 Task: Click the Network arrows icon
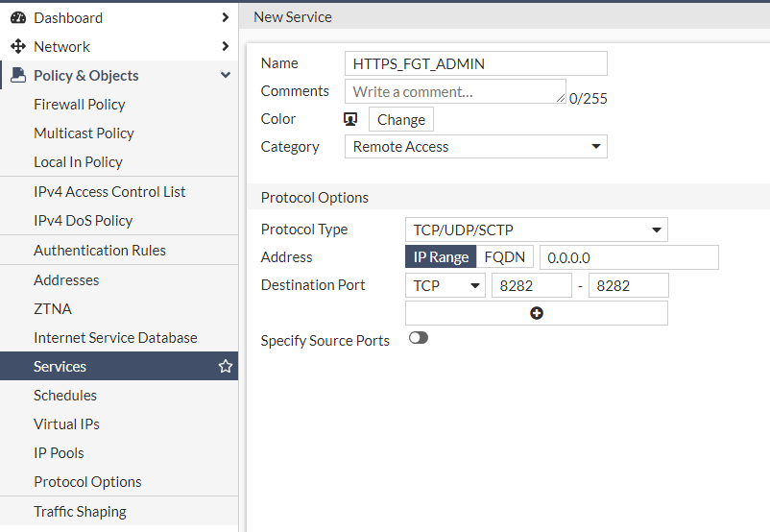(x=18, y=46)
